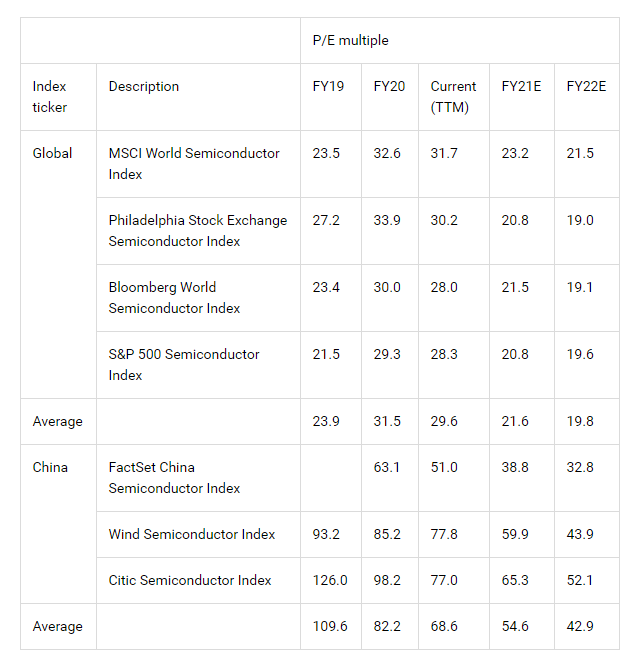Click the Current (TTM) column header
This screenshot has width=637, height=672.
[x=454, y=97]
